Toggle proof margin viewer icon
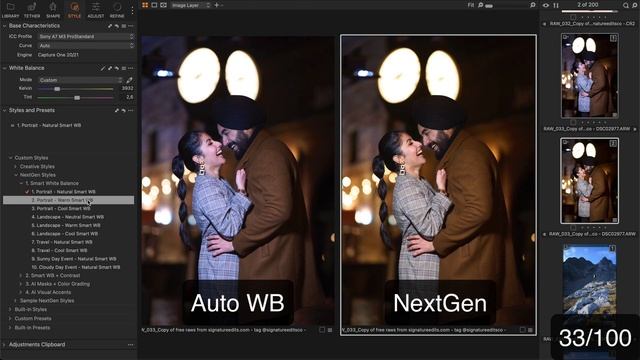Screen dimensions: 640x360 click(163, 5)
